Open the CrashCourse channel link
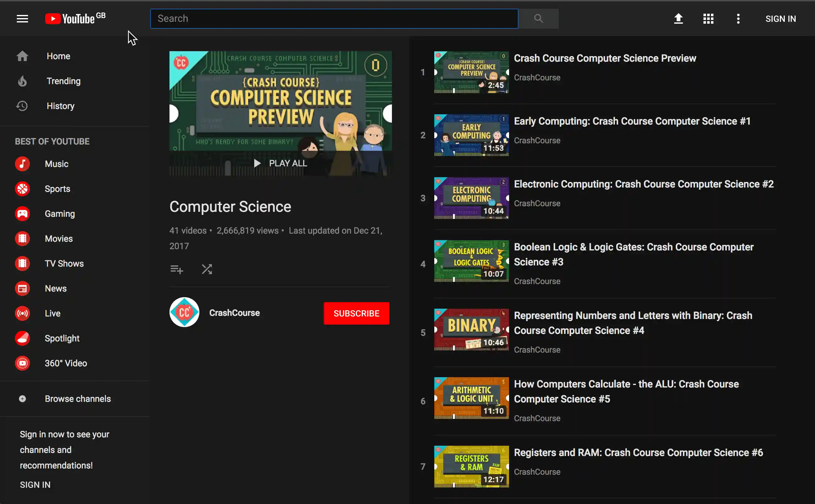815x504 pixels. click(234, 312)
